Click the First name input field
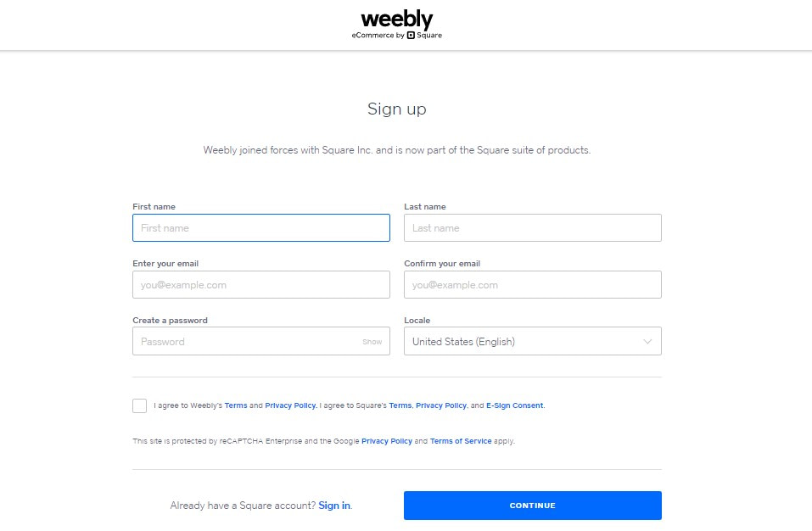Screen dimensions: 812x531 260,227
